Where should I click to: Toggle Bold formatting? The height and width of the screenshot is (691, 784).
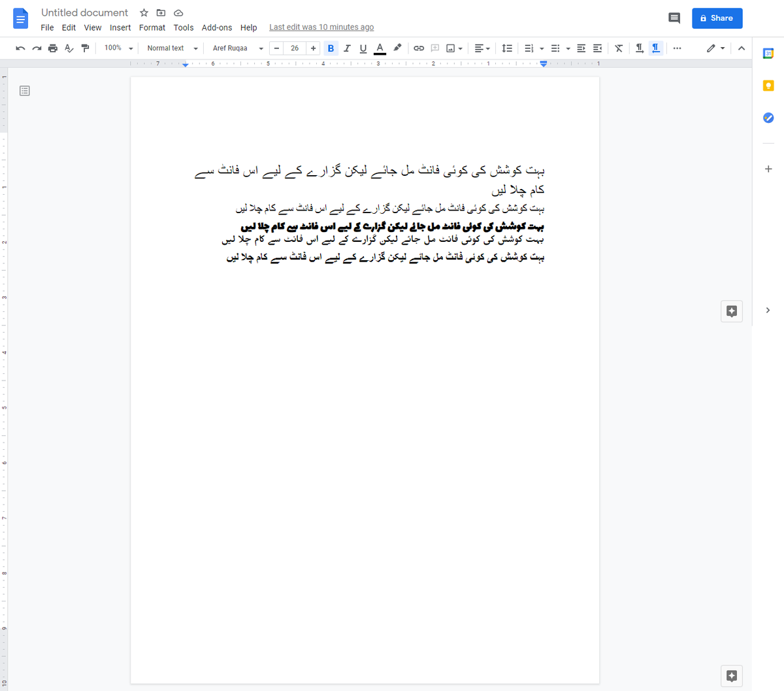click(331, 48)
